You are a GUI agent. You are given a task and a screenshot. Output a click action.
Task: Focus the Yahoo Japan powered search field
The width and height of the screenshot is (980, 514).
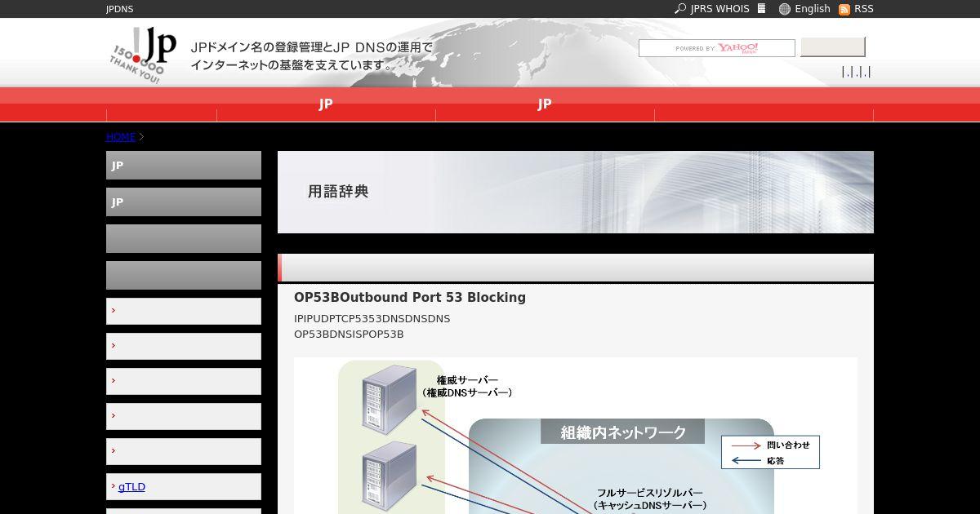pyautogui.click(x=717, y=48)
